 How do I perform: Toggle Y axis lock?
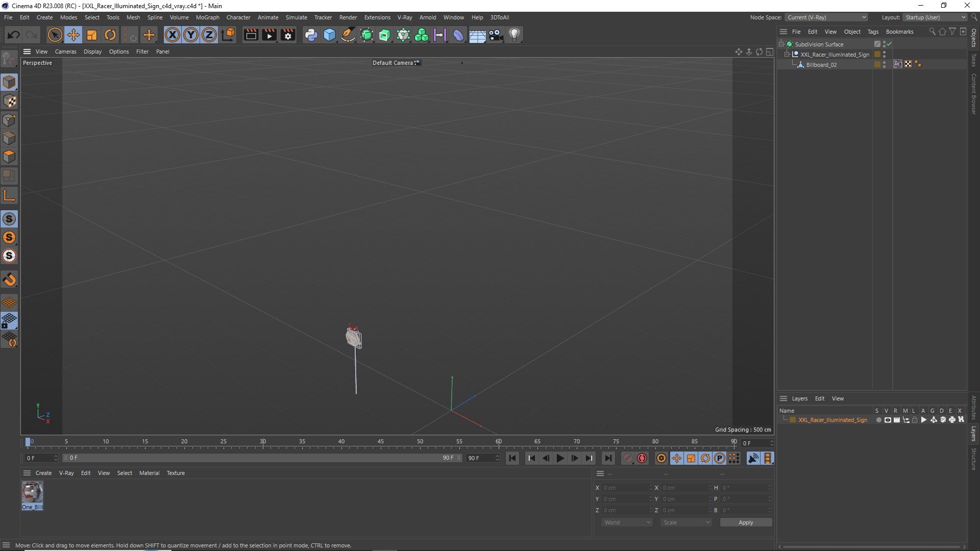point(191,35)
